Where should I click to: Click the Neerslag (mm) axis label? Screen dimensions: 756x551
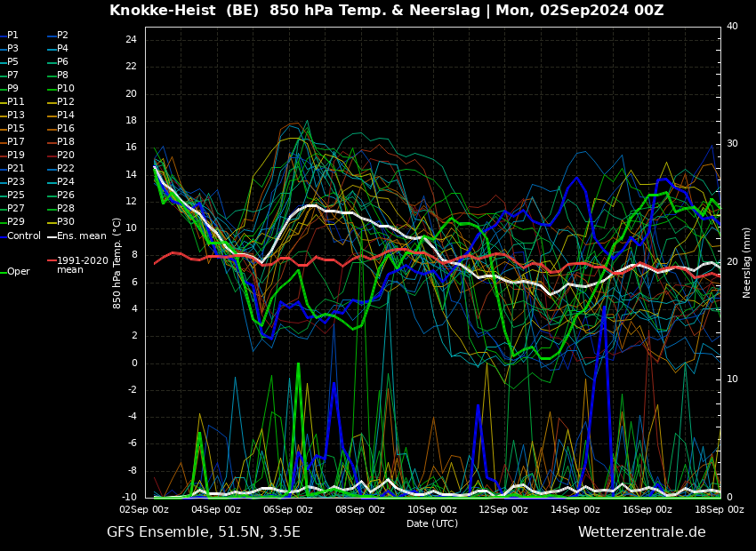pyautogui.click(x=746, y=262)
